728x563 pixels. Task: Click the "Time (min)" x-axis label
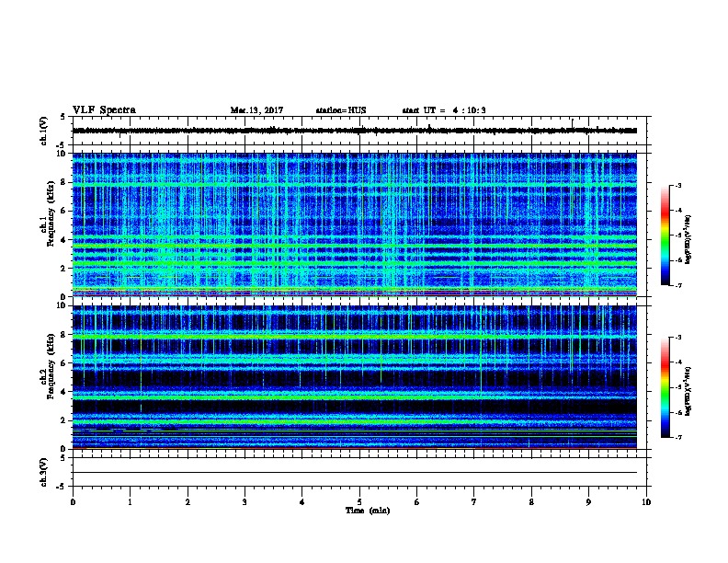click(x=368, y=511)
